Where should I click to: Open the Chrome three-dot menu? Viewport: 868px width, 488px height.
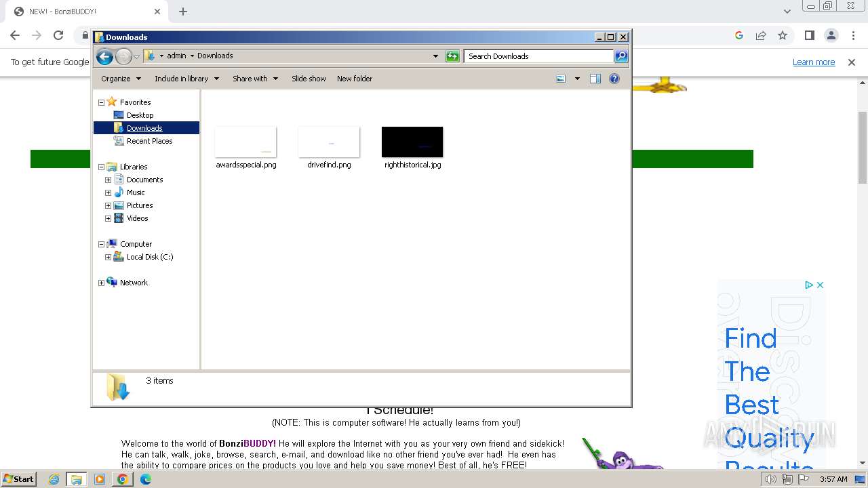[853, 35]
